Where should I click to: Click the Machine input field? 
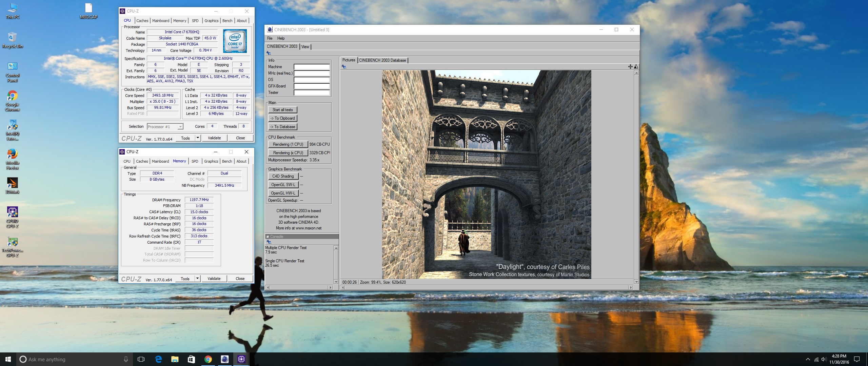click(x=312, y=67)
